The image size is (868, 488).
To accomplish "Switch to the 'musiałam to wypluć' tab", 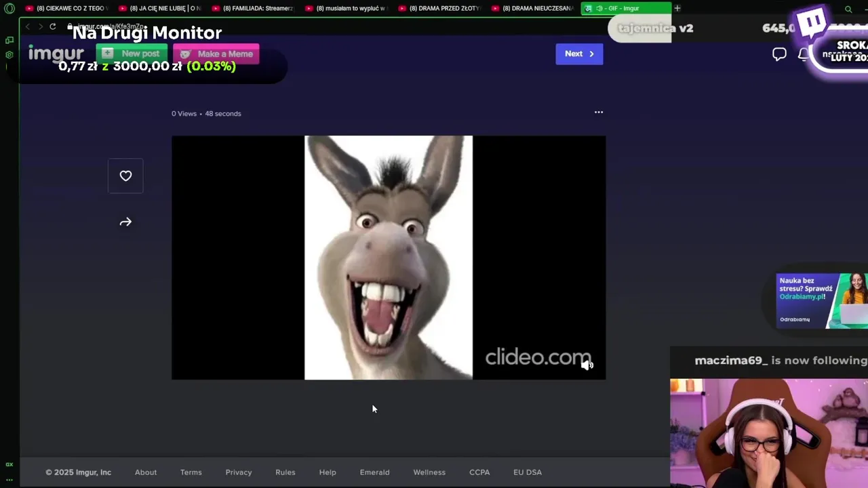I will click(345, 8).
